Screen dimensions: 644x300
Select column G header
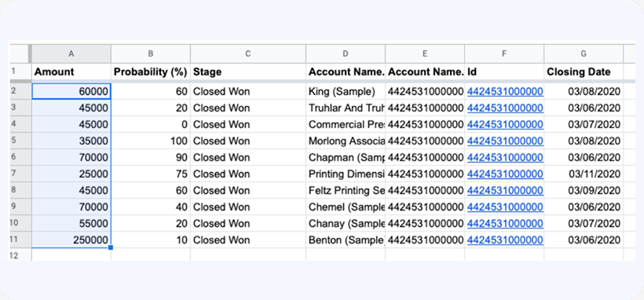point(584,54)
